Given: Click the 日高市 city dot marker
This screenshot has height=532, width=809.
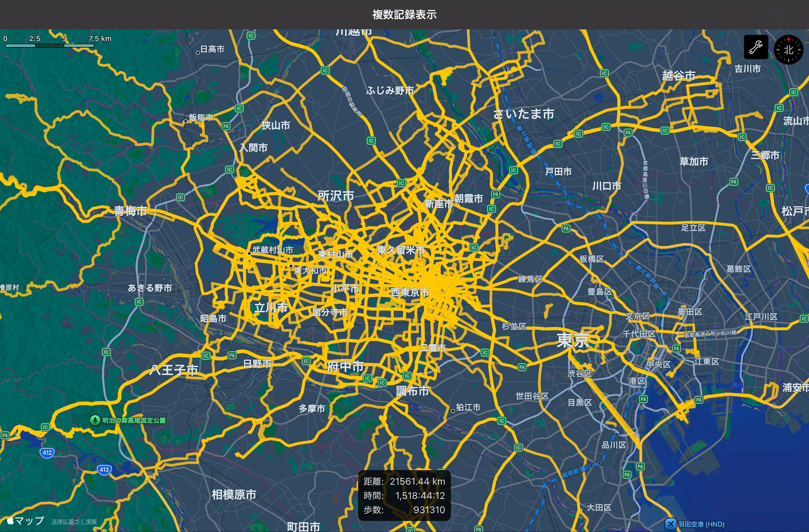Looking at the screenshot, I should (x=198, y=53).
